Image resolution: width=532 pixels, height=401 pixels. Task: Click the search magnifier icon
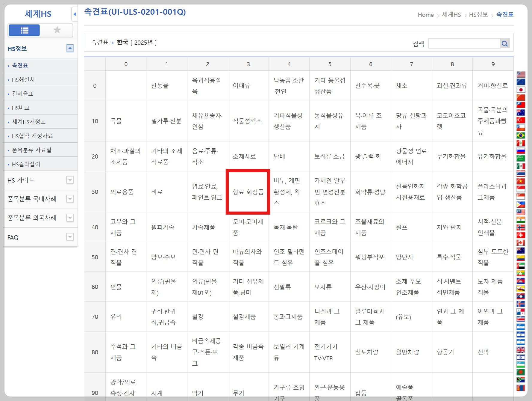click(504, 43)
